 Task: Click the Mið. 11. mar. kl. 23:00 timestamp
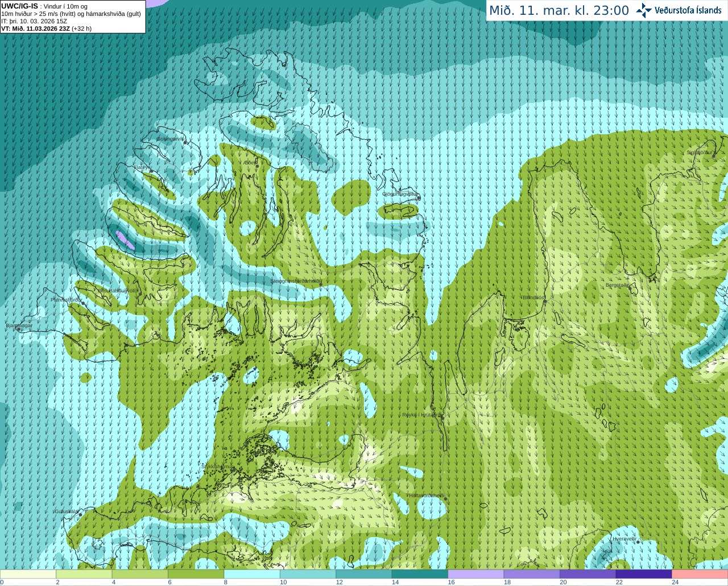pos(559,11)
